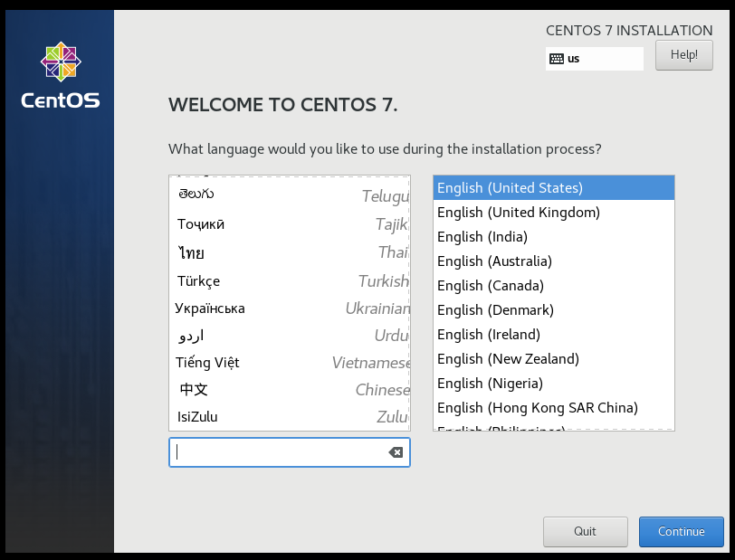Click the keyboard layout icon
Screen dimensions: 735x560
coord(557,59)
